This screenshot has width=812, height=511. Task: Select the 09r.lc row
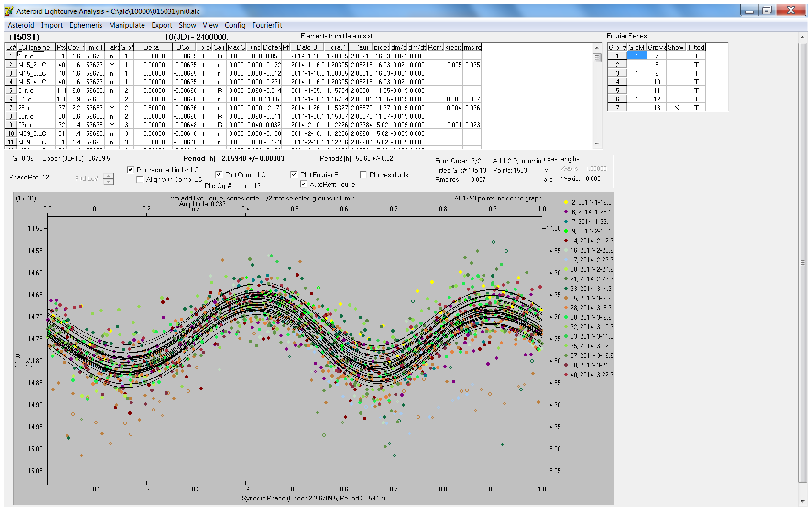pyautogui.click(x=243, y=125)
